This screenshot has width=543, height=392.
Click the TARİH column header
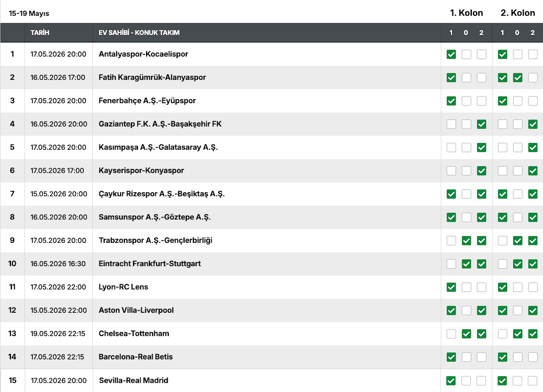coord(40,33)
